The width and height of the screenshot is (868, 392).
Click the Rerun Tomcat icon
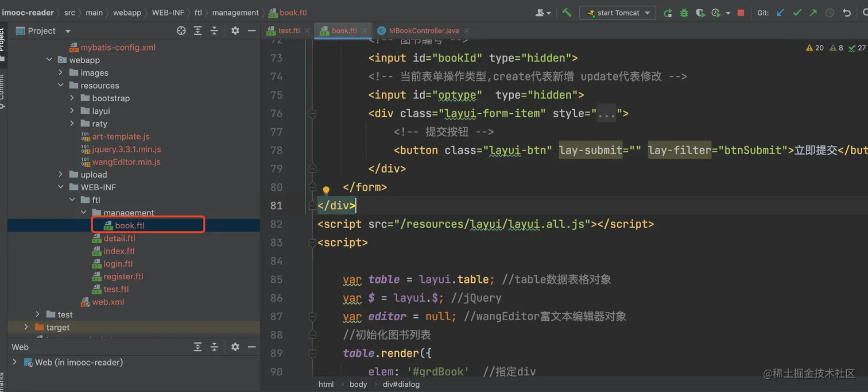pyautogui.click(x=668, y=13)
